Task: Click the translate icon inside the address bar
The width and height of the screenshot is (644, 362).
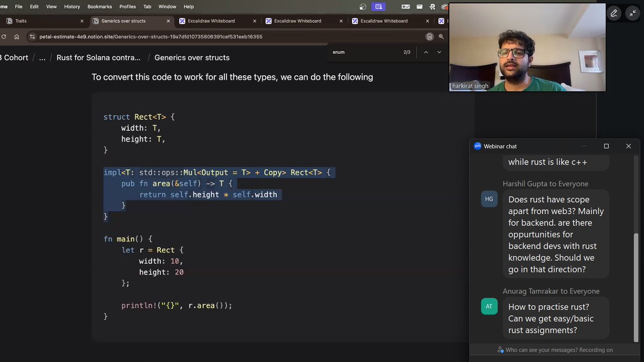Action: [x=429, y=36]
